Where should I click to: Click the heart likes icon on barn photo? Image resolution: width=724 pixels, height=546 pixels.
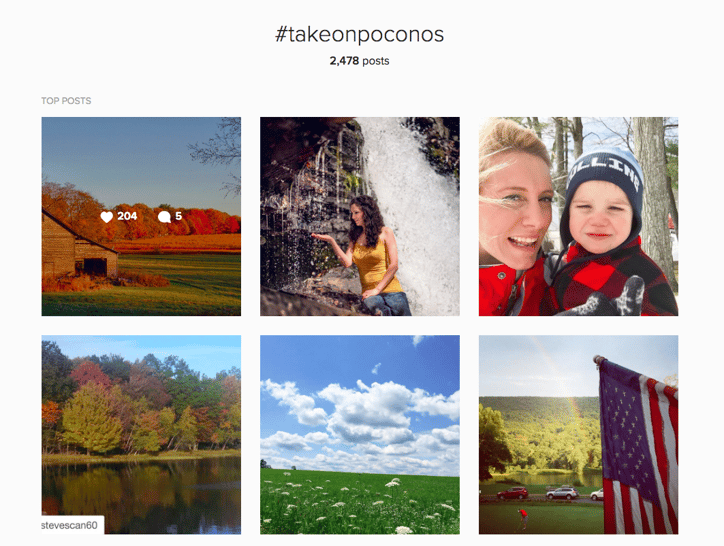coord(107,217)
